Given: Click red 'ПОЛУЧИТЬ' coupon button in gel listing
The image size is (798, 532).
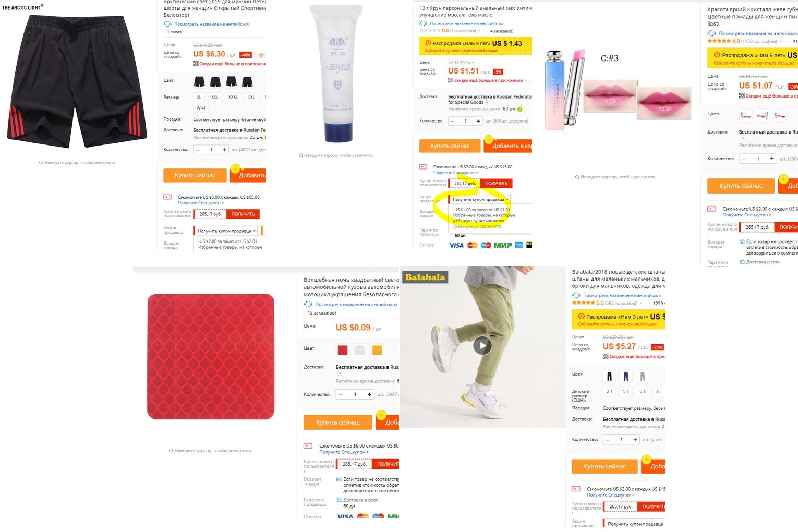Looking at the screenshot, I should pyautogui.click(x=497, y=183).
